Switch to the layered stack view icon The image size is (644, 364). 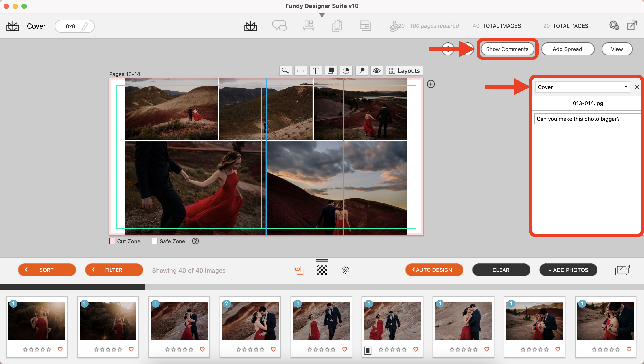(x=345, y=270)
